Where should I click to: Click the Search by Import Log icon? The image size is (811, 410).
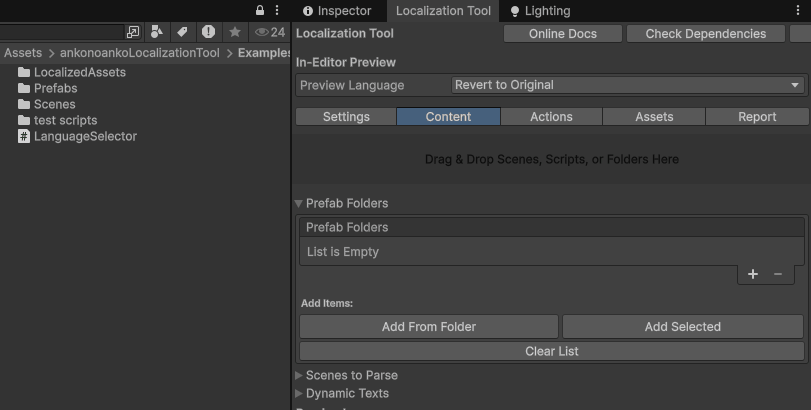pyautogui.click(x=208, y=32)
